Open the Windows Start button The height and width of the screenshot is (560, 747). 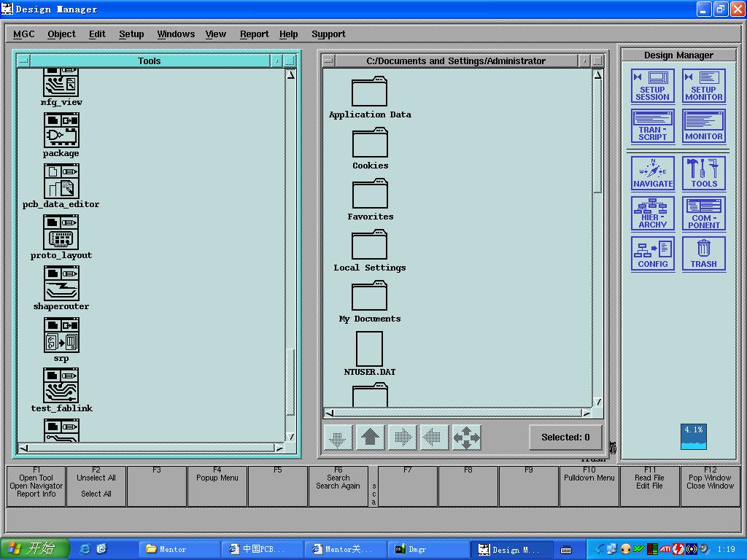click(x=35, y=549)
